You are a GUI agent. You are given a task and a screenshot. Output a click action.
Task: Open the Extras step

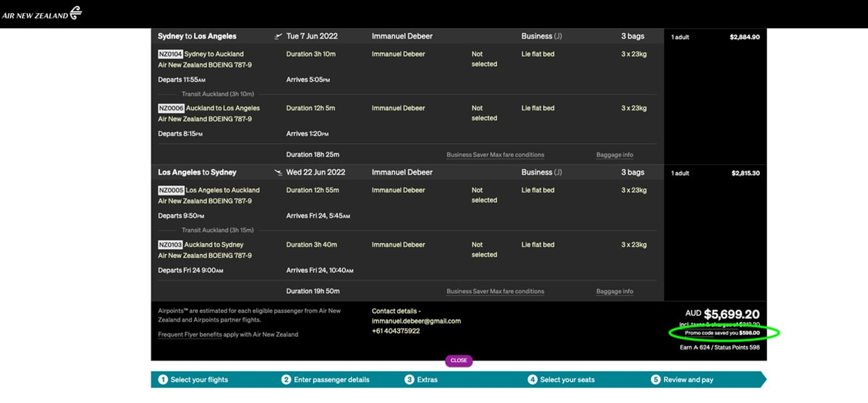(x=427, y=380)
